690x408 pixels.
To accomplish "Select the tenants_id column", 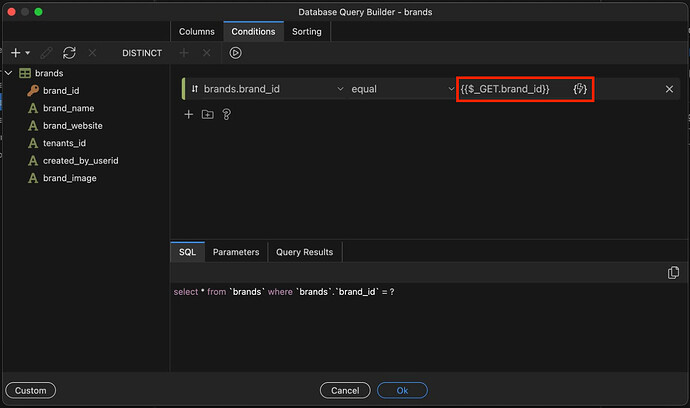I will click(64, 143).
